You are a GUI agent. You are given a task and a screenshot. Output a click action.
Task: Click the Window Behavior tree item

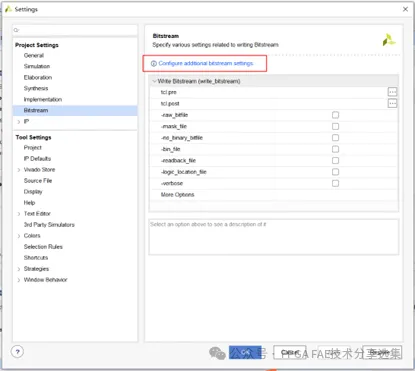45,280
